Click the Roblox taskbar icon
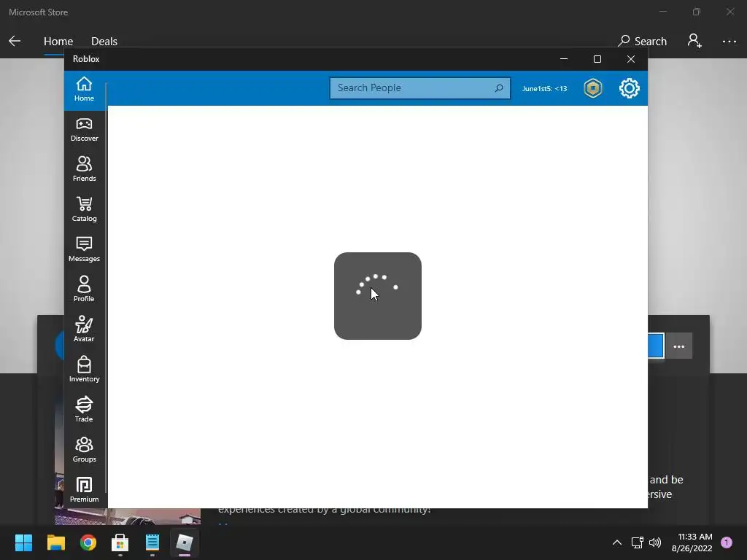Image resolution: width=747 pixels, height=560 pixels. 185,542
